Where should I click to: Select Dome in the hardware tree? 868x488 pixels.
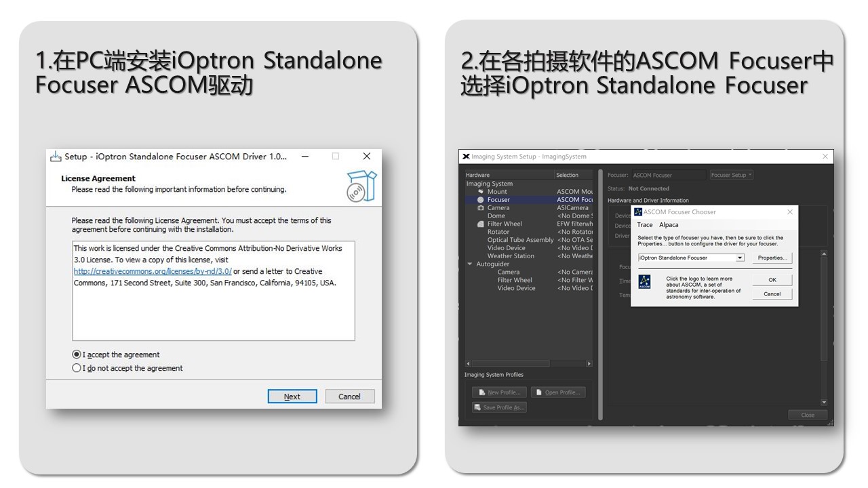(496, 216)
